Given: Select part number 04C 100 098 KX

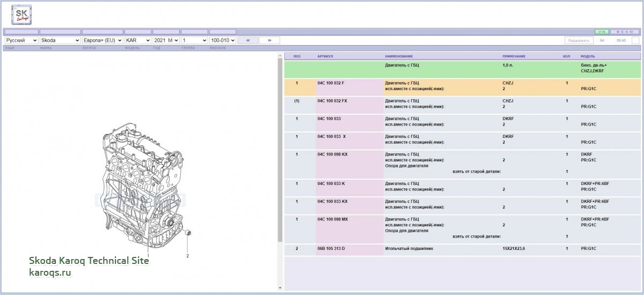Looking at the screenshot, I should click(332, 154).
